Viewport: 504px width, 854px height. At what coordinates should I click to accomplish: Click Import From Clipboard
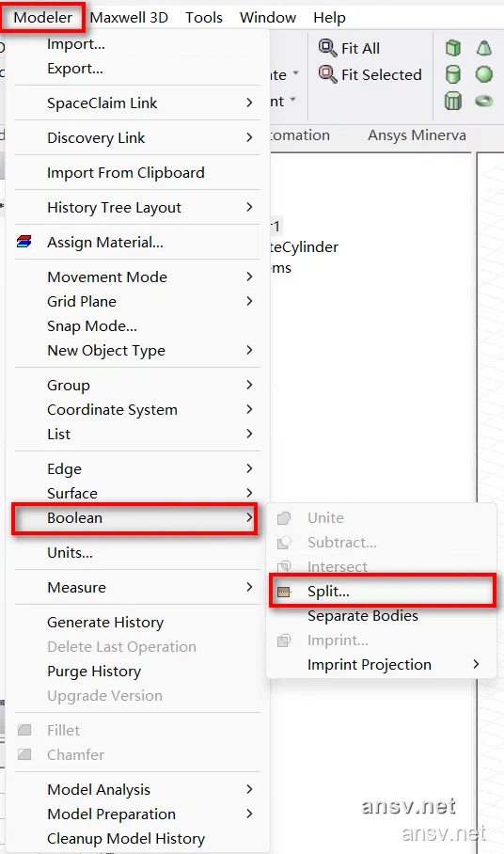[x=126, y=173]
